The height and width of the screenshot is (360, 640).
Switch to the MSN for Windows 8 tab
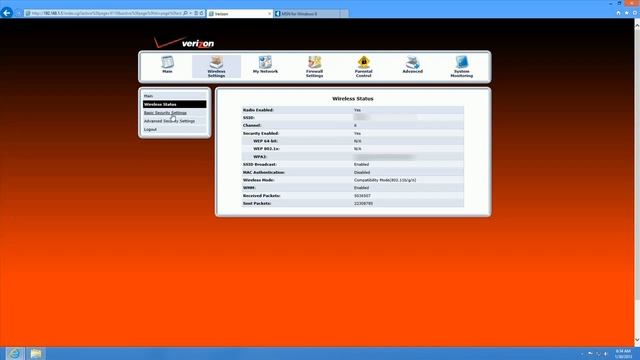tap(306, 14)
